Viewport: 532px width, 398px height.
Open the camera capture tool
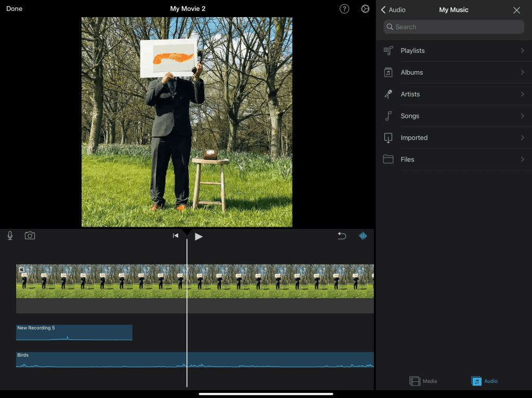30,236
